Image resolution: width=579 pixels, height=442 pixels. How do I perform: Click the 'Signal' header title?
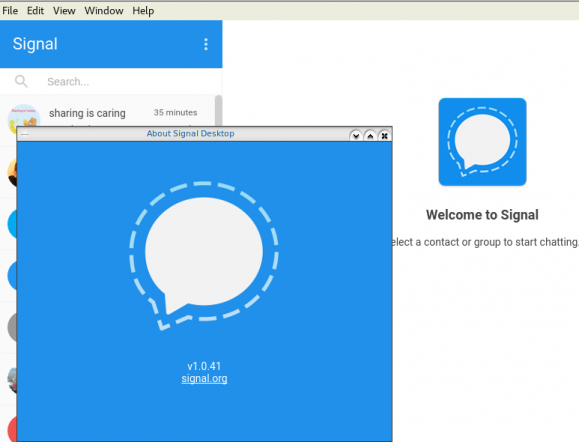pyautogui.click(x=35, y=44)
